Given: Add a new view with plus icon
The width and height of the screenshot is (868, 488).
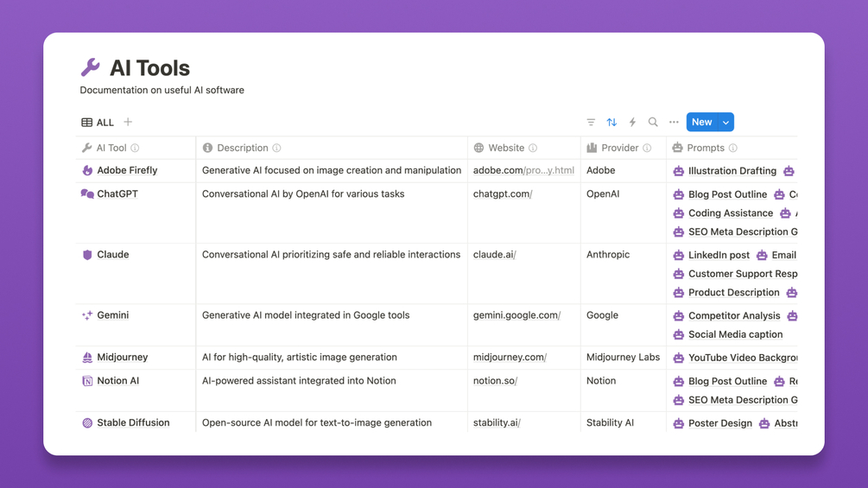Looking at the screenshot, I should point(128,122).
